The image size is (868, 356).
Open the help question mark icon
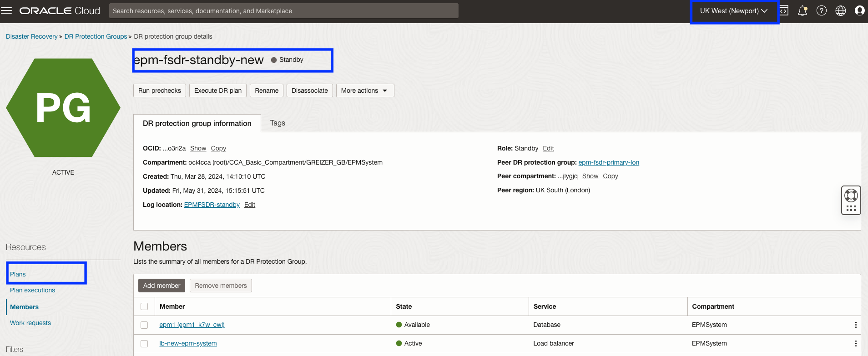(822, 10)
